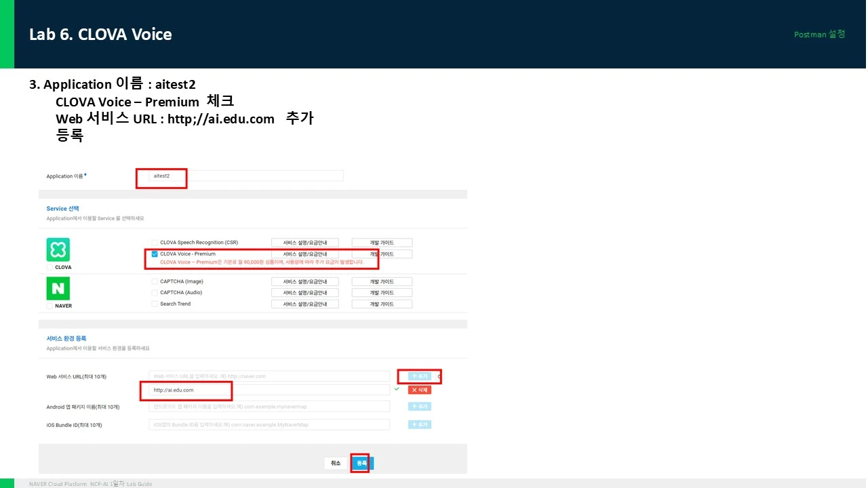Click the green NAVER logo icon
The height and width of the screenshot is (488, 868).
58,288
